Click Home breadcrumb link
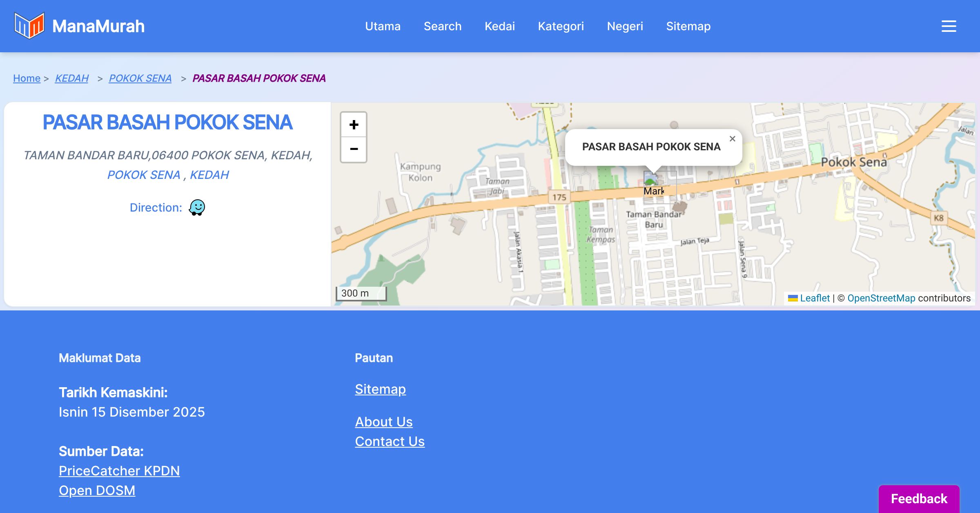The width and height of the screenshot is (980, 513). point(27,78)
